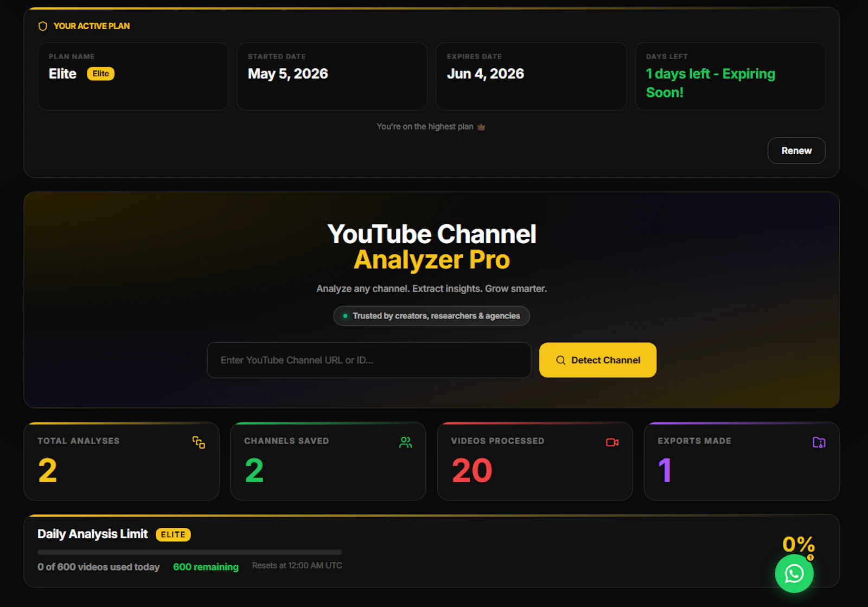Renew the Elite plan

click(796, 151)
